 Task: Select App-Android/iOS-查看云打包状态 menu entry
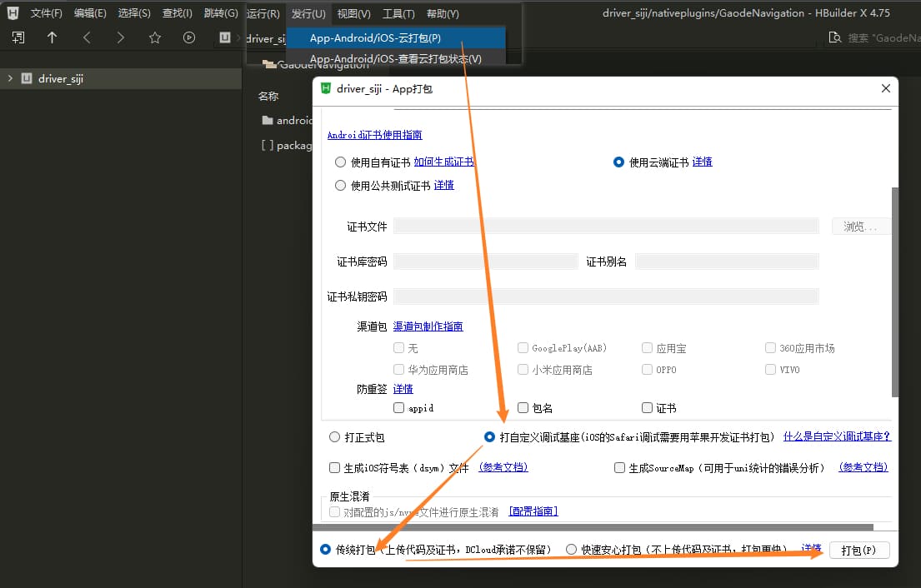[395, 59]
